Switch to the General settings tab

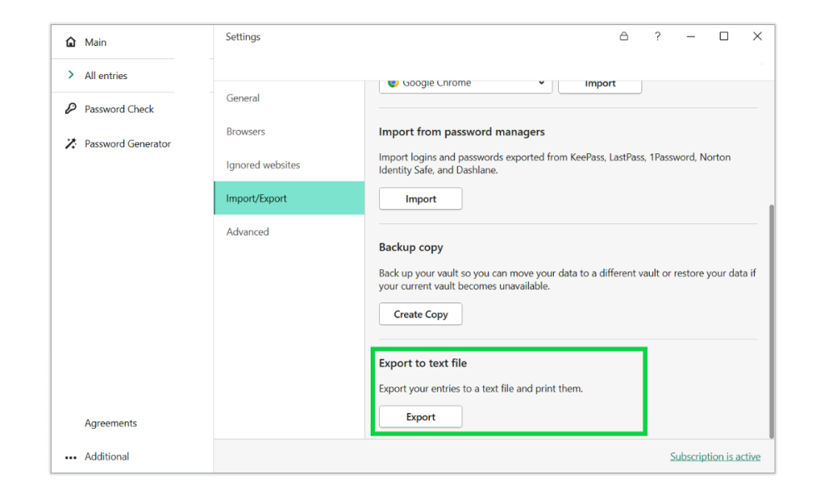(243, 98)
